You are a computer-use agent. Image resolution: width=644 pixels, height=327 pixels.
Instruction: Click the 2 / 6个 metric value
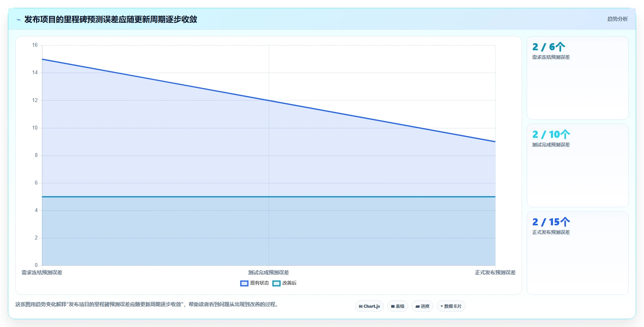coord(548,47)
